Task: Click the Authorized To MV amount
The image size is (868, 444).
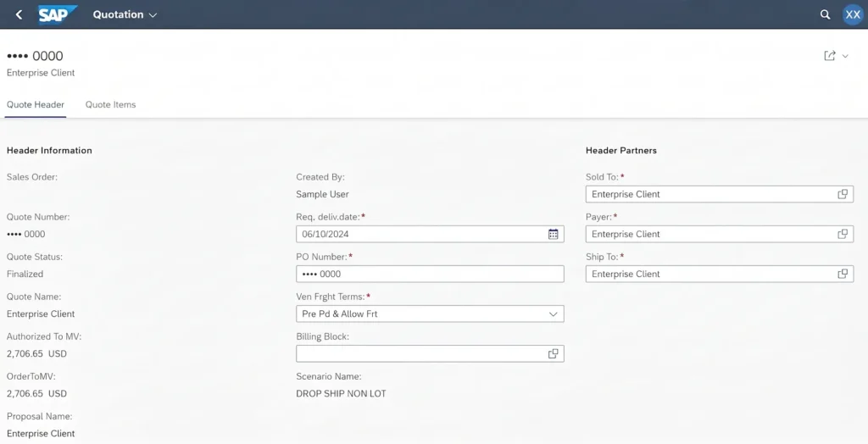Action: (36, 354)
